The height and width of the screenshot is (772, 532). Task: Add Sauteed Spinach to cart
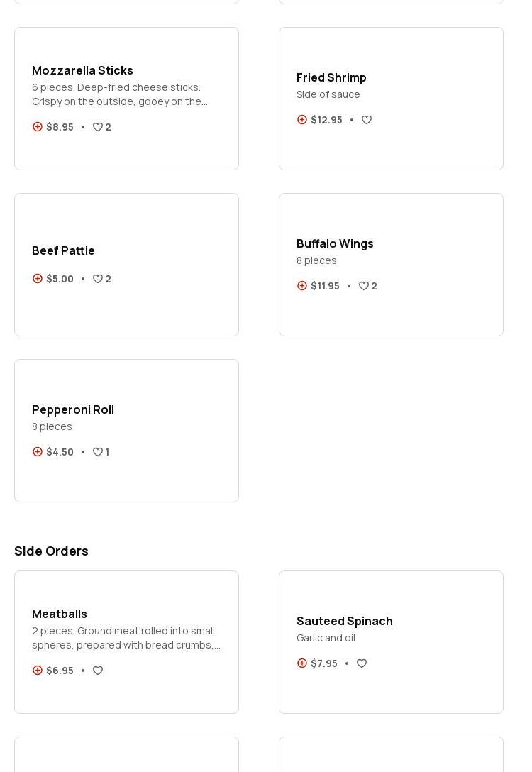pyautogui.click(x=302, y=663)
